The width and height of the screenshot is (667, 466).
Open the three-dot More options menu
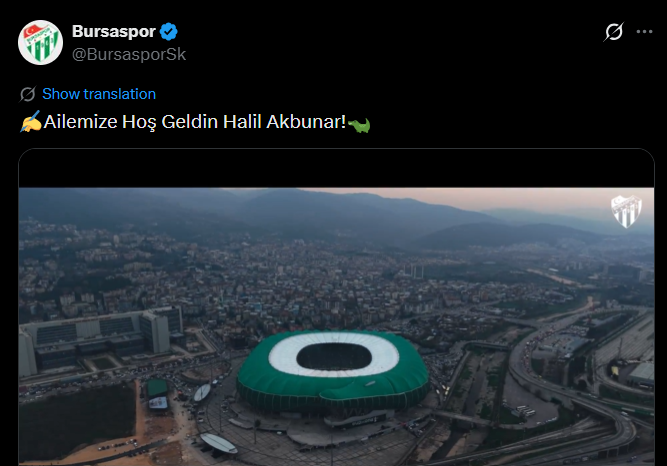click(x=644, y=32)
